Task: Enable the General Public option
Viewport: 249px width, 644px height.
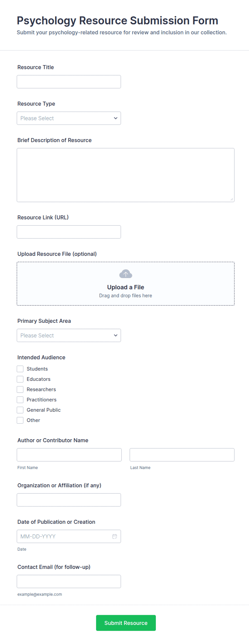Action: click(x=20, y=410)
